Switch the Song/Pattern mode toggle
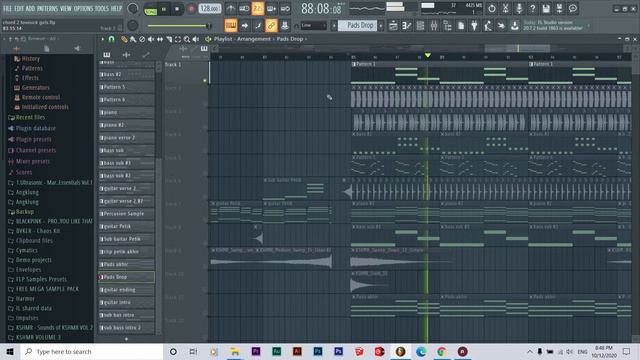Screen dimensions: 640x360 151,9
